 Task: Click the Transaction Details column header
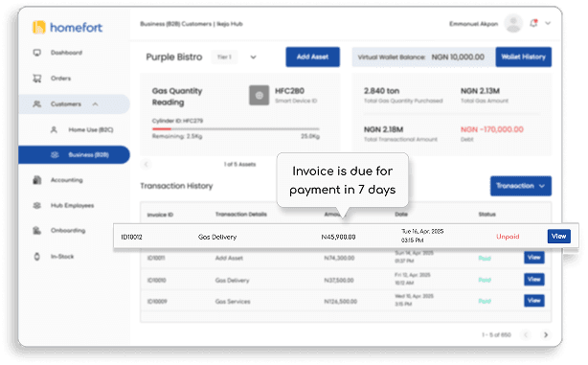[x=241, y=215]
